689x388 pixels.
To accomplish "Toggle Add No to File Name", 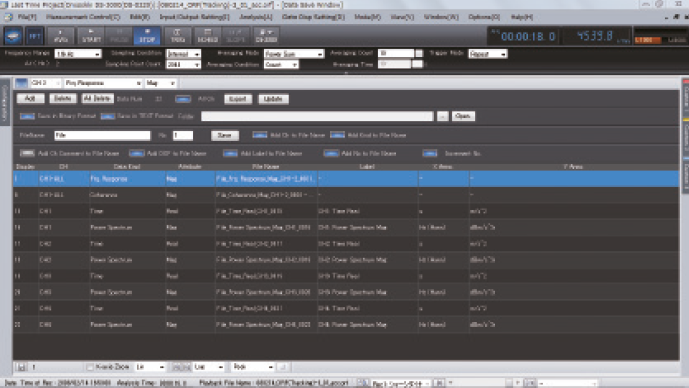I will coord(331,153).
